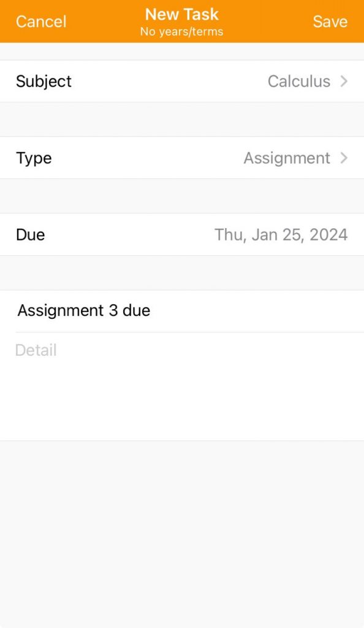The width and height of the screenshot is (364, 628).
Task: Open the Subject picker showing Calculus
Action: coord(182,81)
